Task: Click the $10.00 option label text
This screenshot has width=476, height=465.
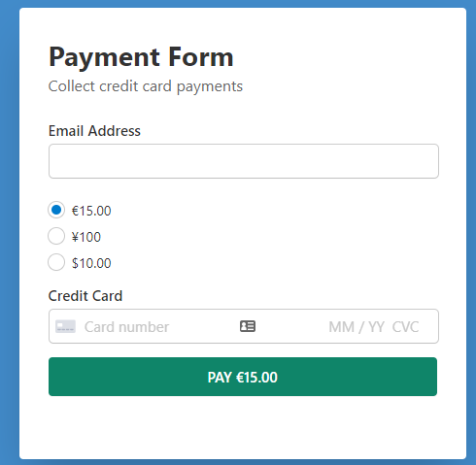Action: pos(91,263)
